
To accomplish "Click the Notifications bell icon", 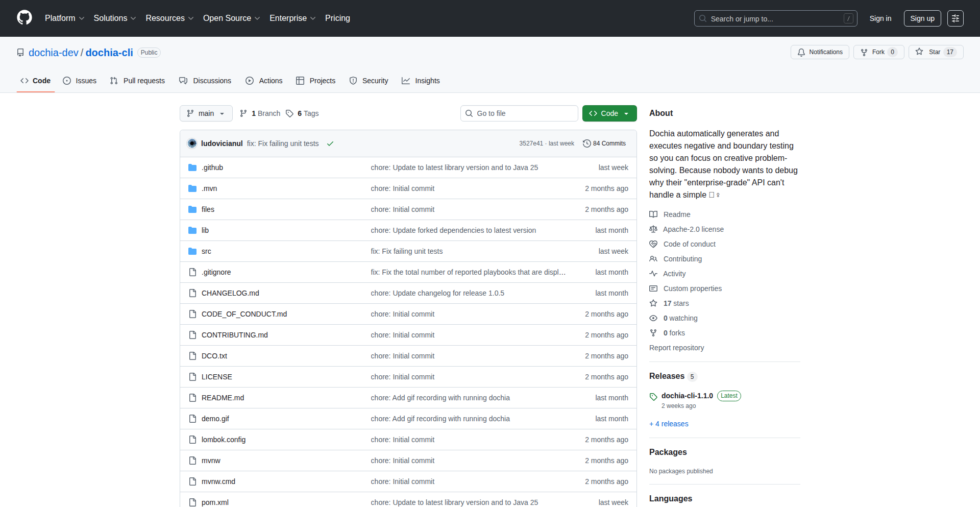I will tap(801, 52).
